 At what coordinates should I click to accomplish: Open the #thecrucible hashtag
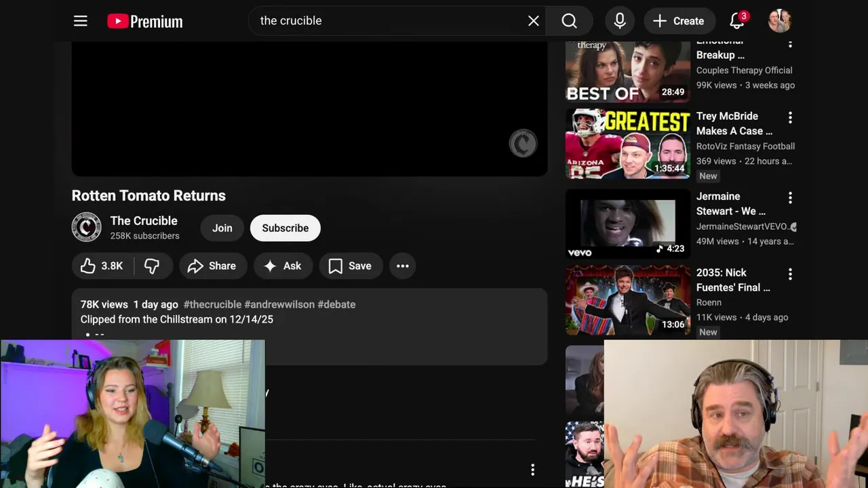click(212, 304)
